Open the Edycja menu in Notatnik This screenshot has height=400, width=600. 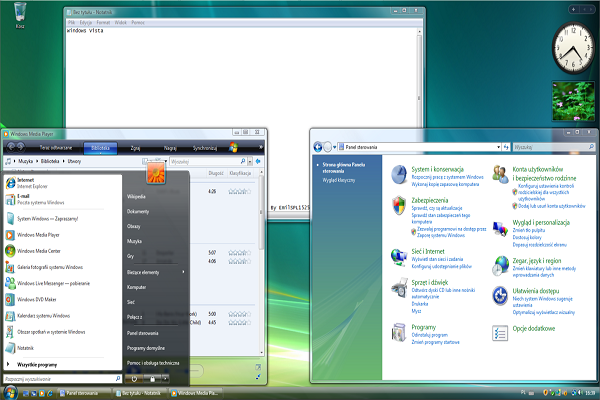pos(86,22)
